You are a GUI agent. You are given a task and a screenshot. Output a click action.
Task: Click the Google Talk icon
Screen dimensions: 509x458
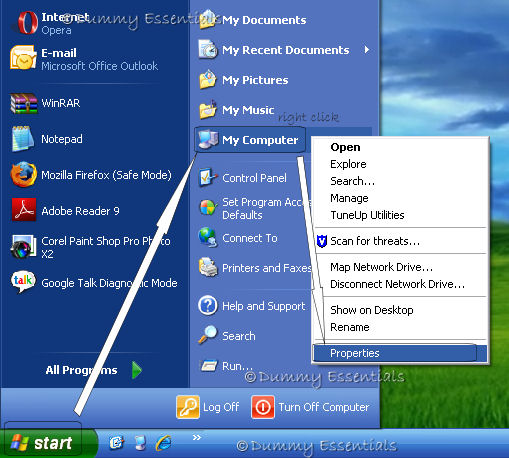point(23,281)
